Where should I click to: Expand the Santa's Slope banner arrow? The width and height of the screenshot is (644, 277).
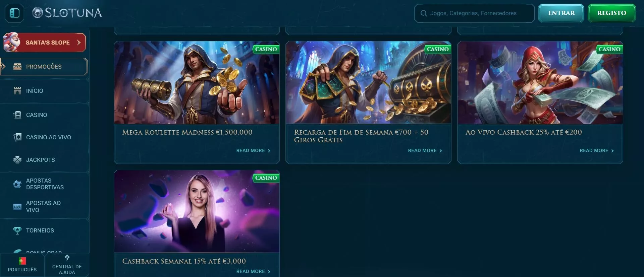point(79,43)
